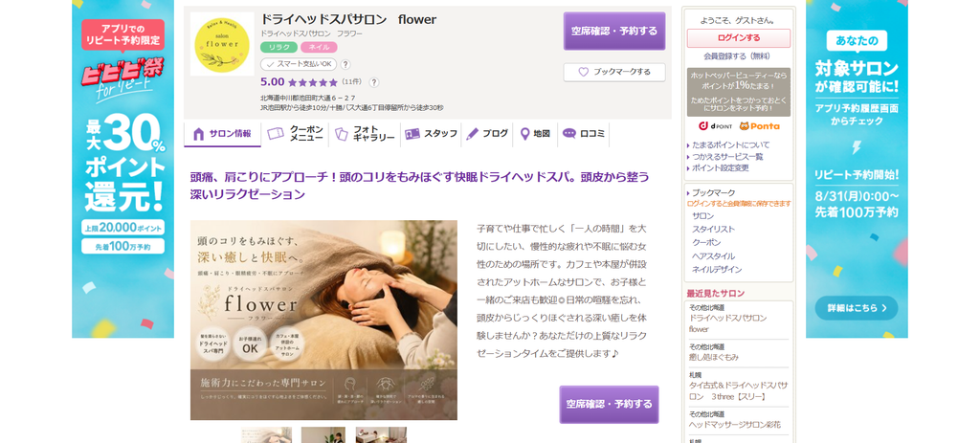Open the 地図 tab
This screenshot has height=443, width=980.
click(535, 134)
